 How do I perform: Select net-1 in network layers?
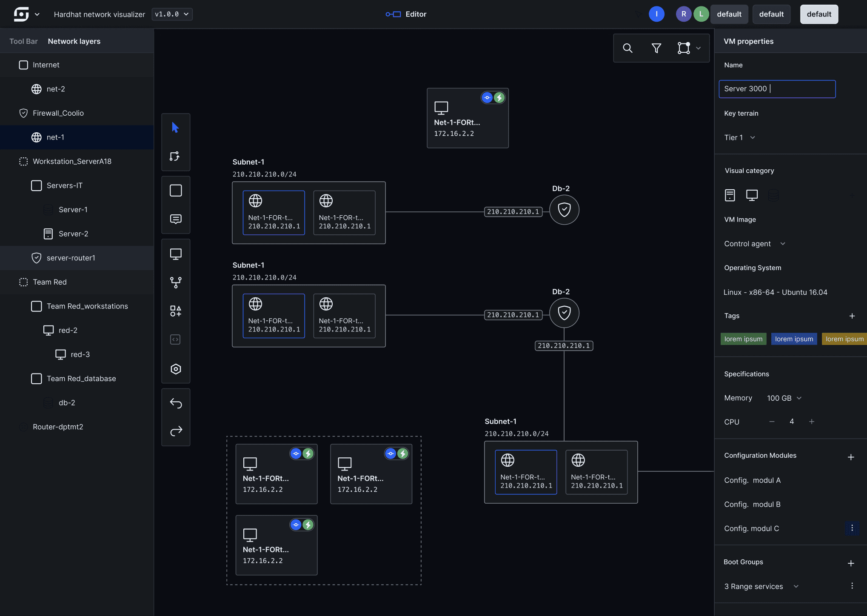pos(55,137)
